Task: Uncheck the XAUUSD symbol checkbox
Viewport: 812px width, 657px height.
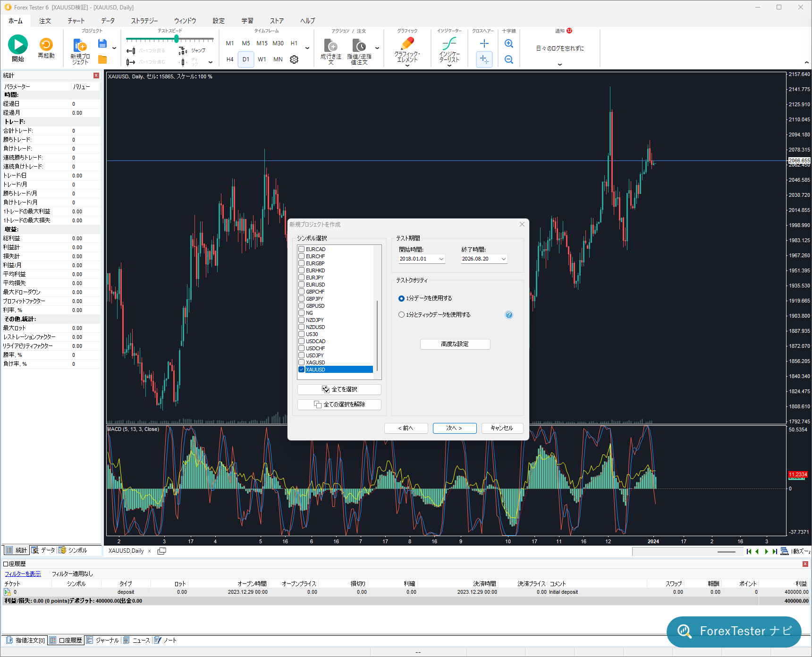Action: (x=301, y=370)
